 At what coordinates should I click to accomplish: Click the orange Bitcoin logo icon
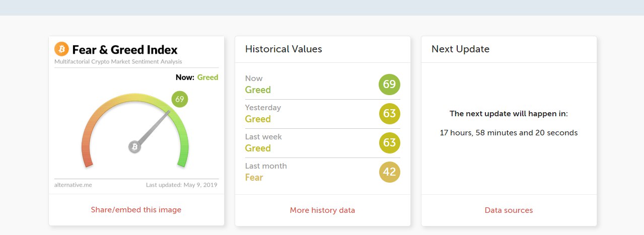coord(61,49)
